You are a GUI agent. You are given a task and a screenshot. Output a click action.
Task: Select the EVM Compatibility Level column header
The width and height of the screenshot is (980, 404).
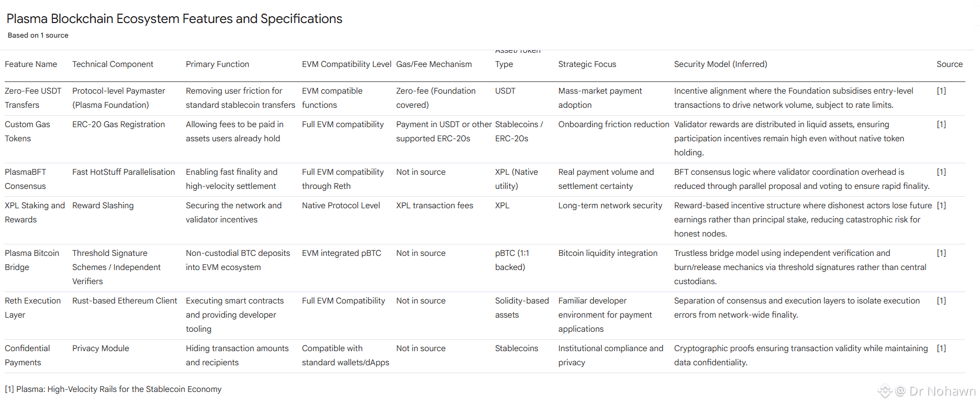[347, 64]
